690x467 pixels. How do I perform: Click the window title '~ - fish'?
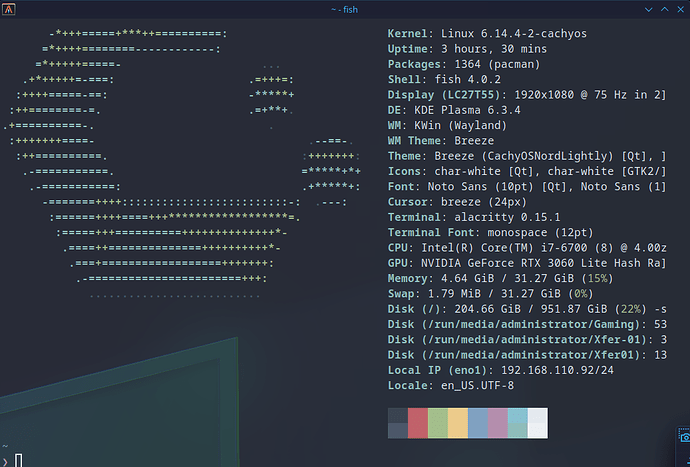click(345, 9)
